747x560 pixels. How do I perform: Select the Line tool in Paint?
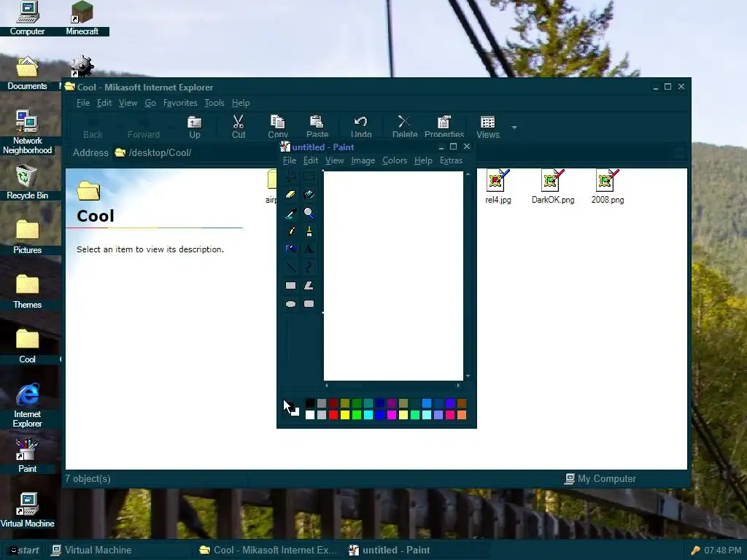[x=290, y=267]
